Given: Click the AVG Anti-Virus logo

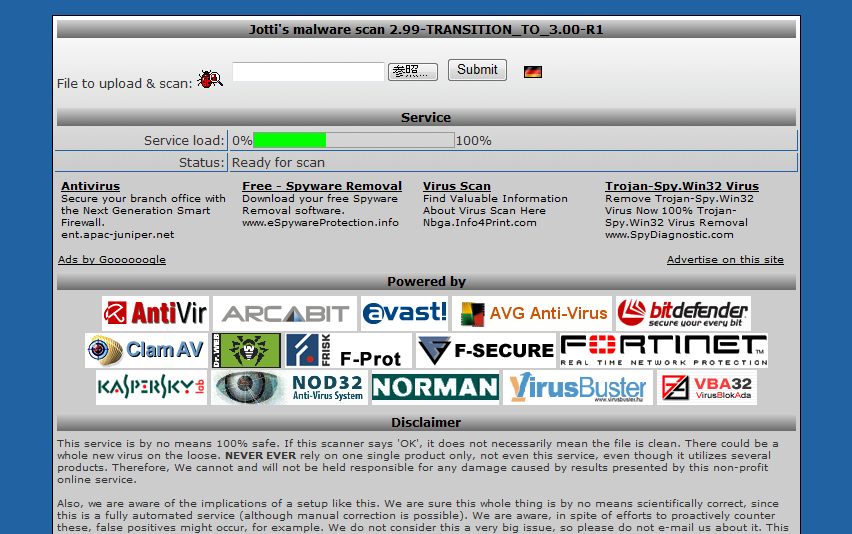Looking at the screenshot, I should [x=532, y=313].
